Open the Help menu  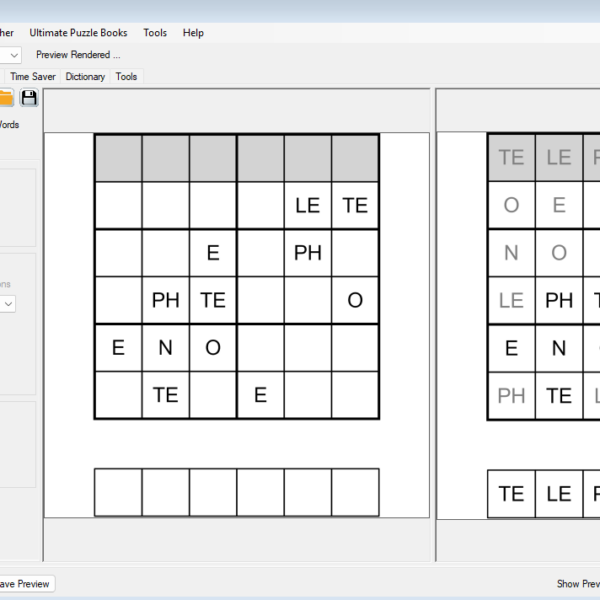[x=193, y=33]
